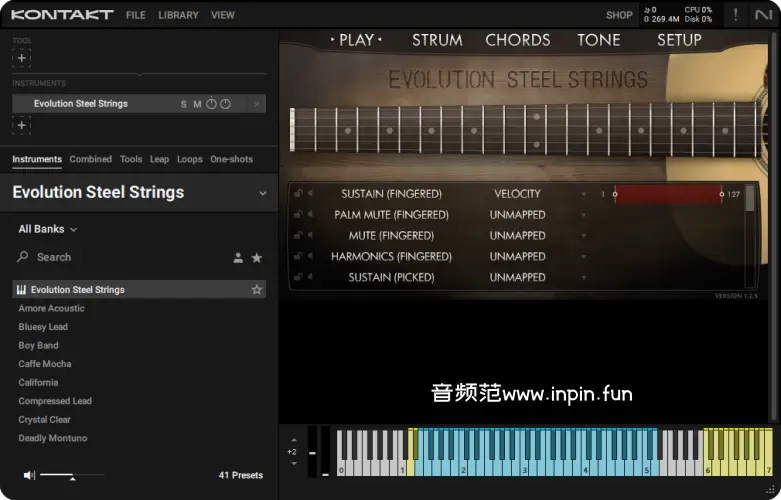The height and width of the screenshot is (500, 781).
Task: Select the Amore Acoustic preset
Action: pyautogui.click(x=52, y=309)
